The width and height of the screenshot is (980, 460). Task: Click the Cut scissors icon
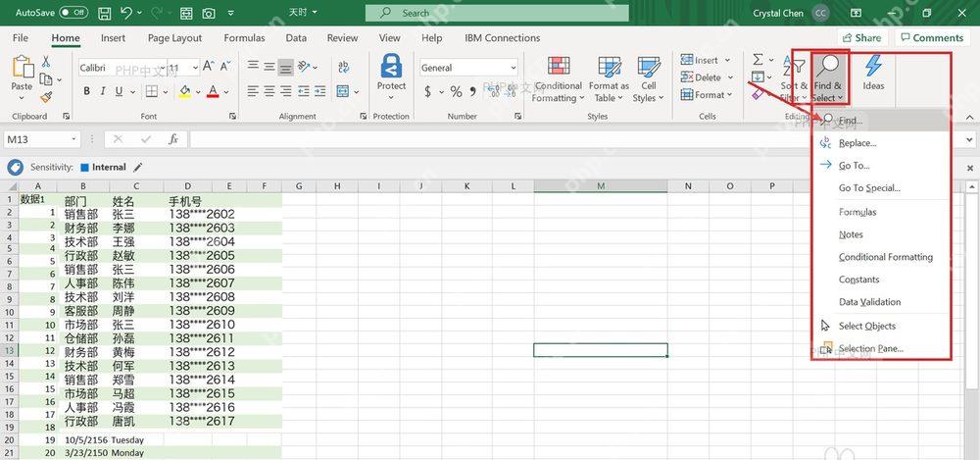(46, 62)
